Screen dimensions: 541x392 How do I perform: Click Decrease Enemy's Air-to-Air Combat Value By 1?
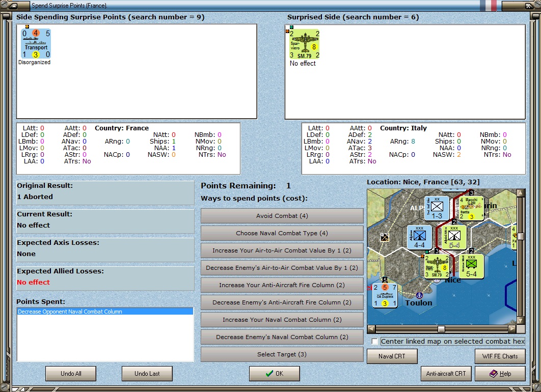click(x=282, y=268)
